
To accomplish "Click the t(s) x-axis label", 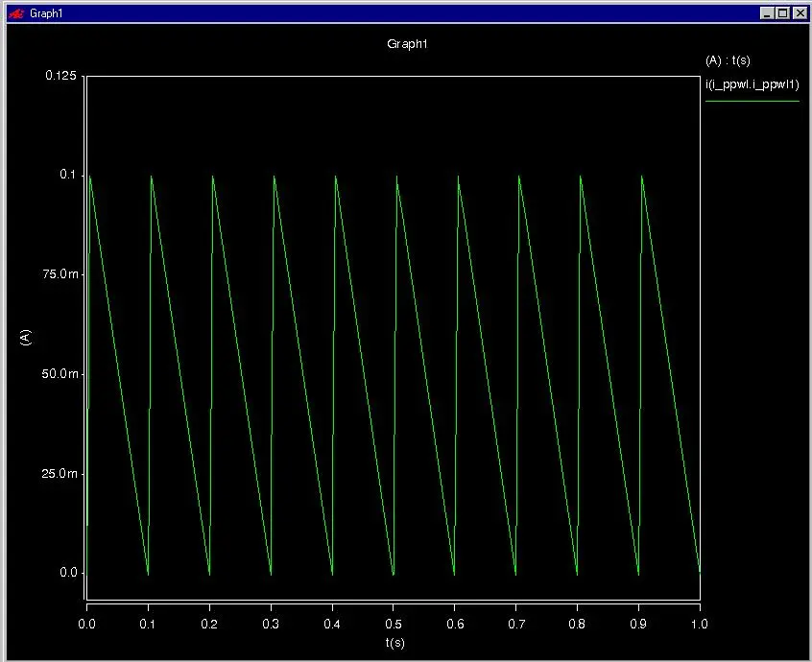I will 394,643.
